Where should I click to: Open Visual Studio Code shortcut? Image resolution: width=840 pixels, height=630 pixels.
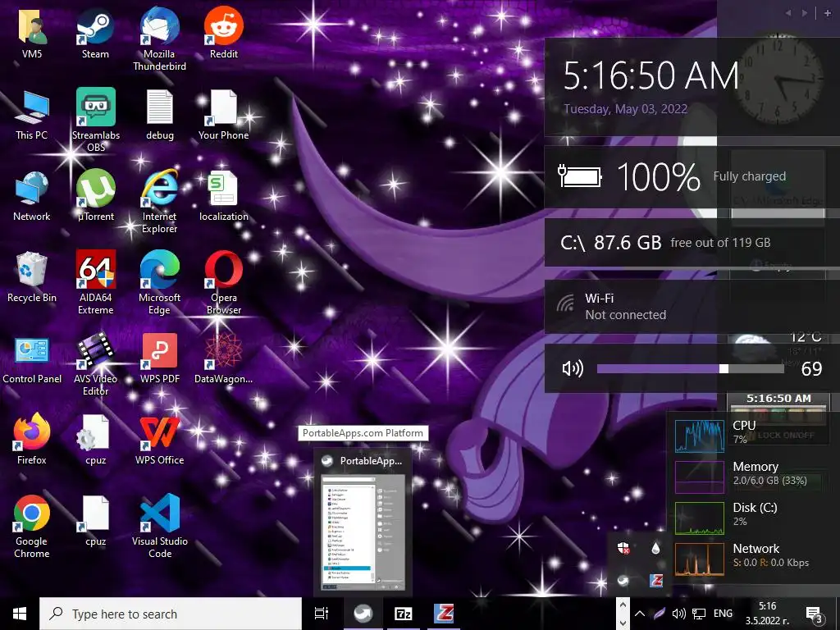click(x=160, y=527)
